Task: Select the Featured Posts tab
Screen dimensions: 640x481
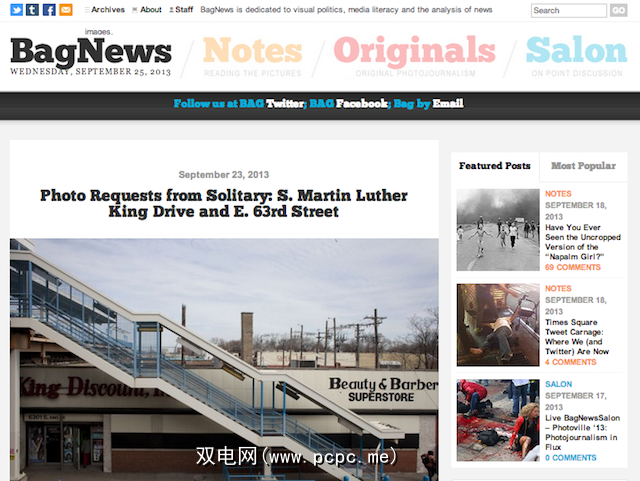Action: (495, 166)
